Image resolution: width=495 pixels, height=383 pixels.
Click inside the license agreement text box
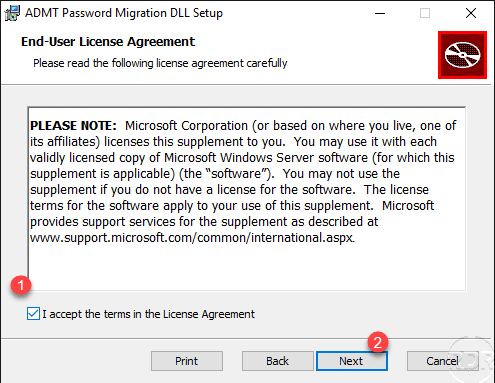[x=247, y=199]
